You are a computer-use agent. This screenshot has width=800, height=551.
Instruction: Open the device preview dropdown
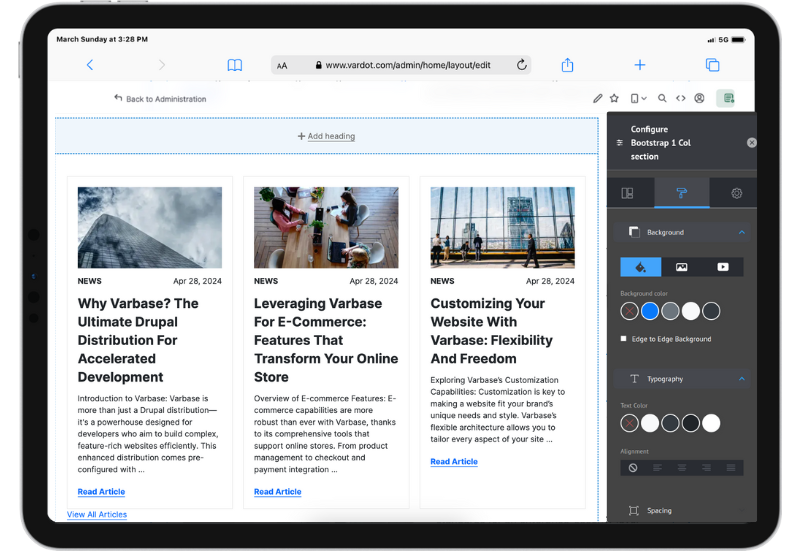click(638, 98)
